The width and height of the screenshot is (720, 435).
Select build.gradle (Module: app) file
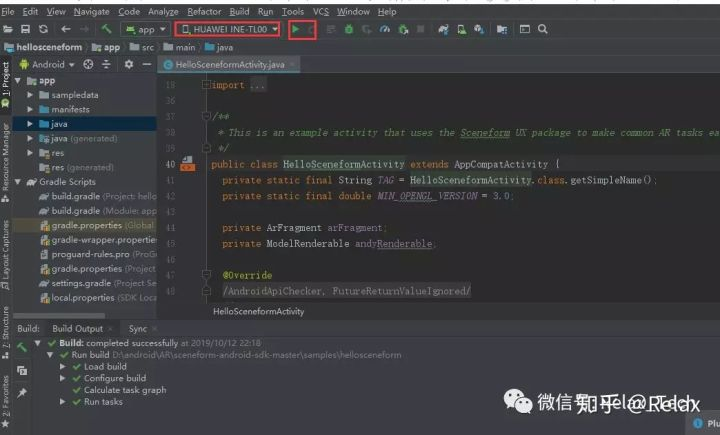click(x=98, y=211)
